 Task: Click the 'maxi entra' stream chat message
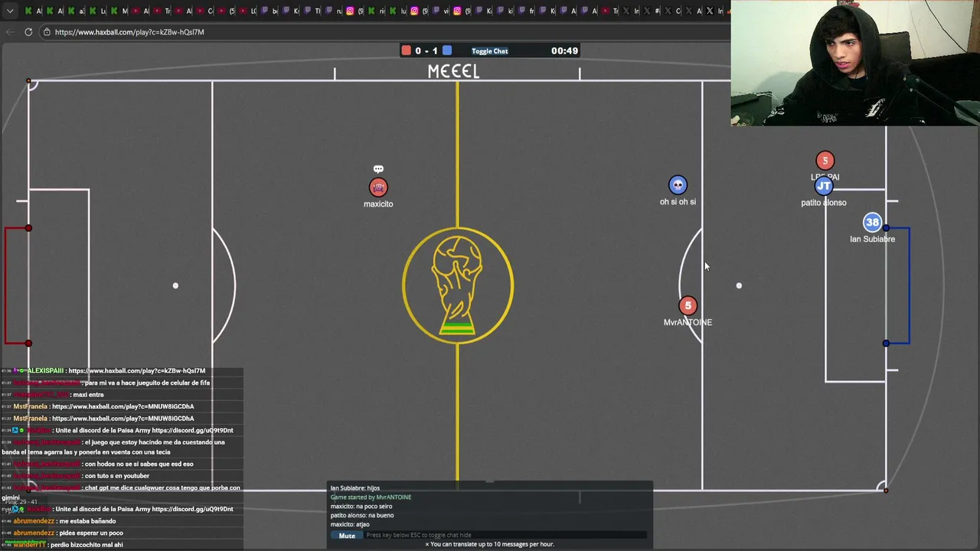click(x=88, y=395)
